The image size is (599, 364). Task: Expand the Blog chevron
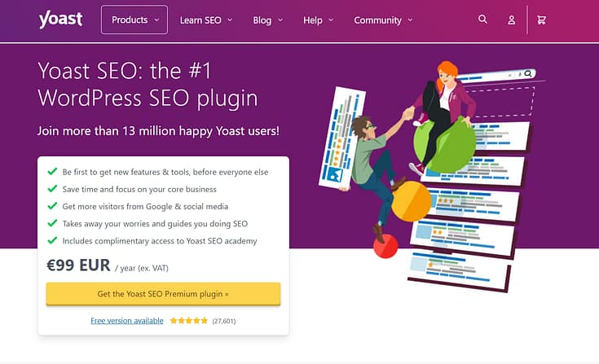tap(280, 20)
